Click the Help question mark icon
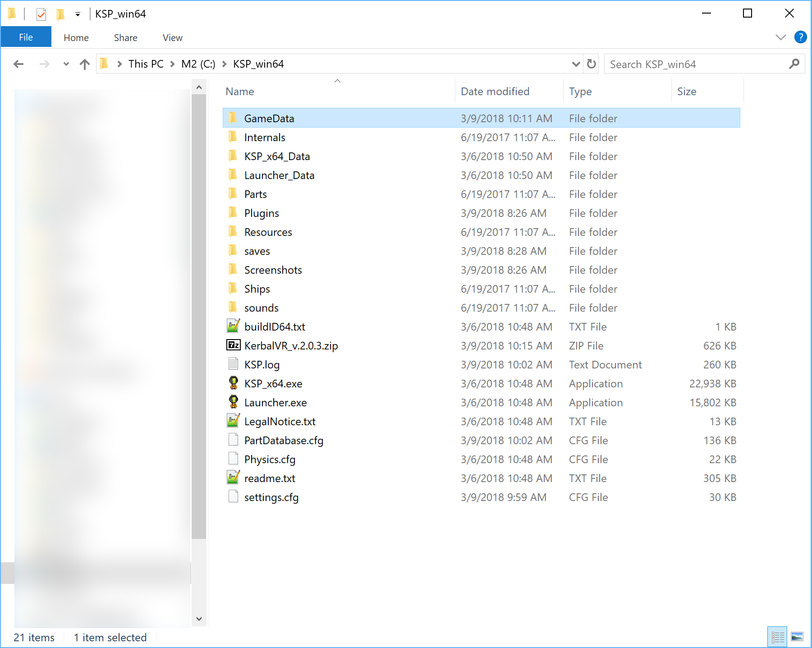 coord(800,37)
